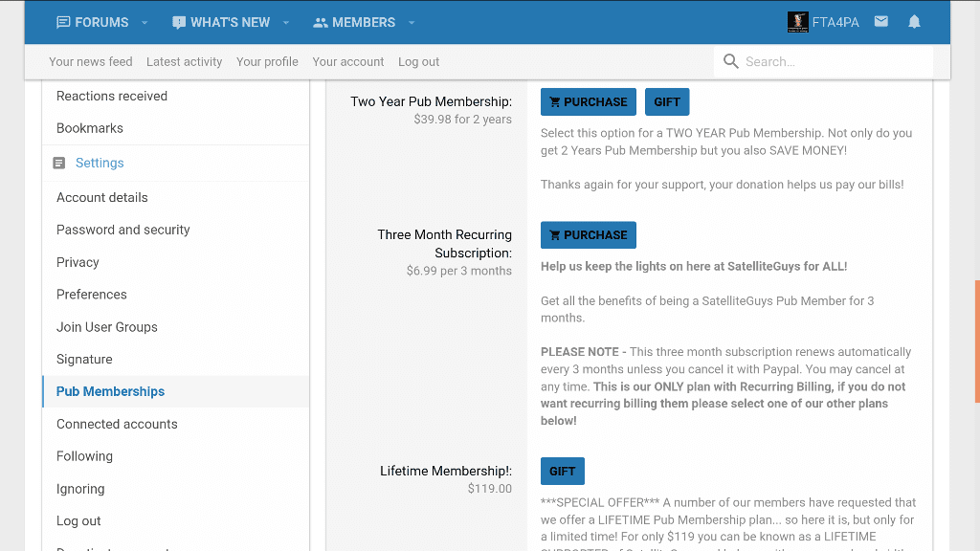
Task: Open Join User Groups page
Action: point(107,327)
